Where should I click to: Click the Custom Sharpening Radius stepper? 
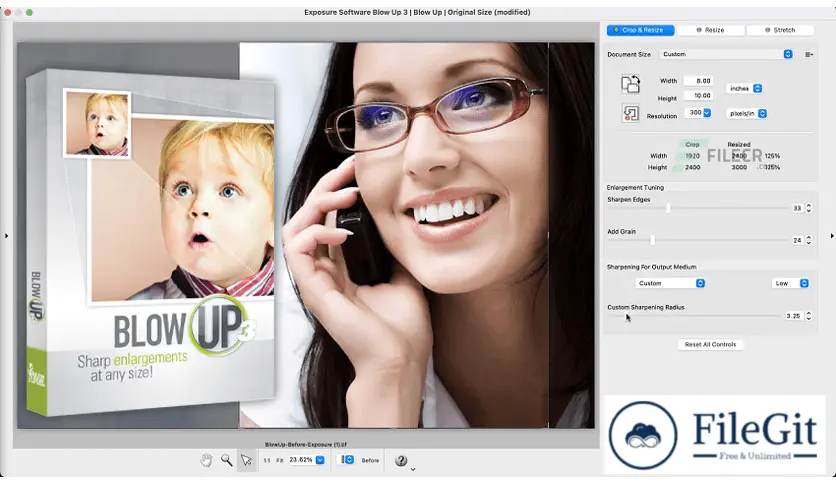pos(809,316)
